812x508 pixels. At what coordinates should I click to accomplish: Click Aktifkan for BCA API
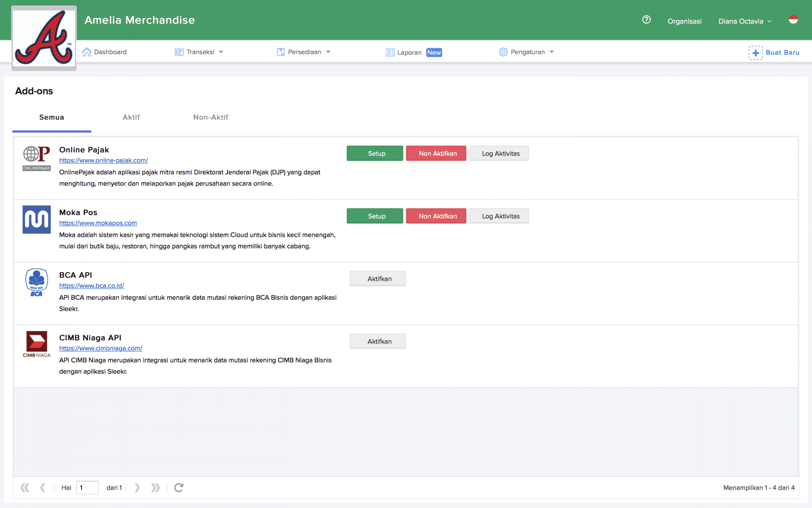click(378, 278)
